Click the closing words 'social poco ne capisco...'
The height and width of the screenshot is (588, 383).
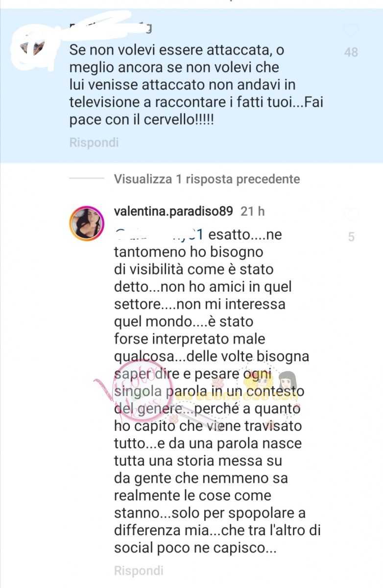(x=195, y=548)
